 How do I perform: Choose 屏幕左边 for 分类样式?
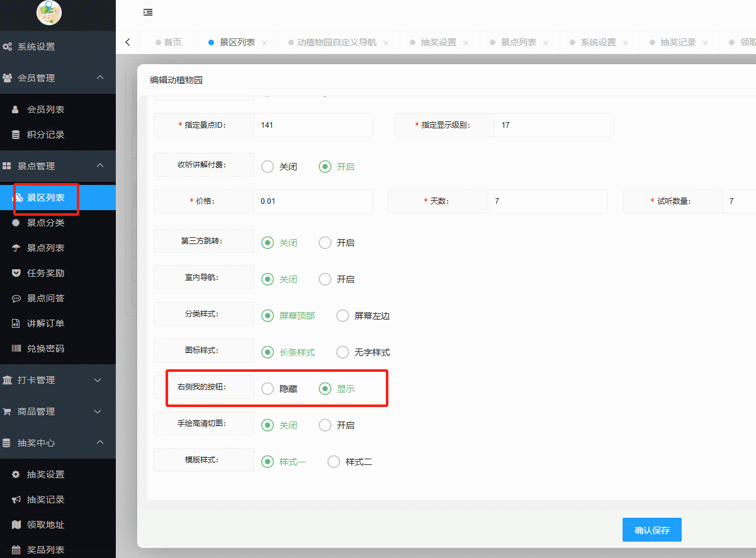click(x=363, y=316)
